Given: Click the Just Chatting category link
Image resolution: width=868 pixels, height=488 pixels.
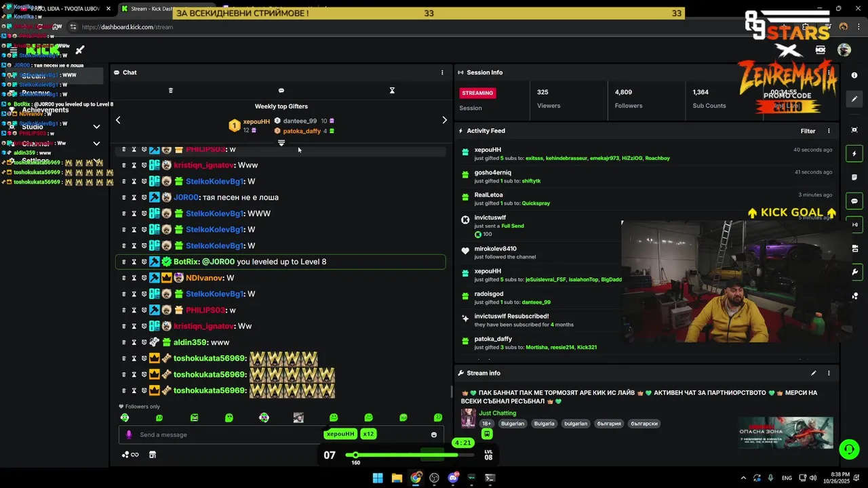Looking at the screenshot, I should coord(498,413).
